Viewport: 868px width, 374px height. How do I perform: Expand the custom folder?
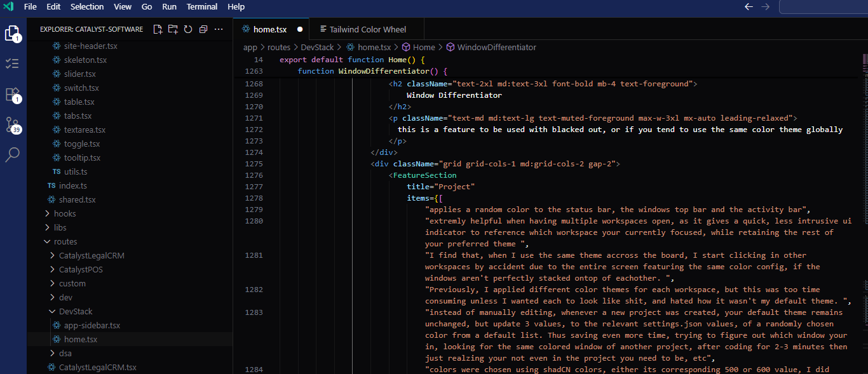click(x=72, y=283)
